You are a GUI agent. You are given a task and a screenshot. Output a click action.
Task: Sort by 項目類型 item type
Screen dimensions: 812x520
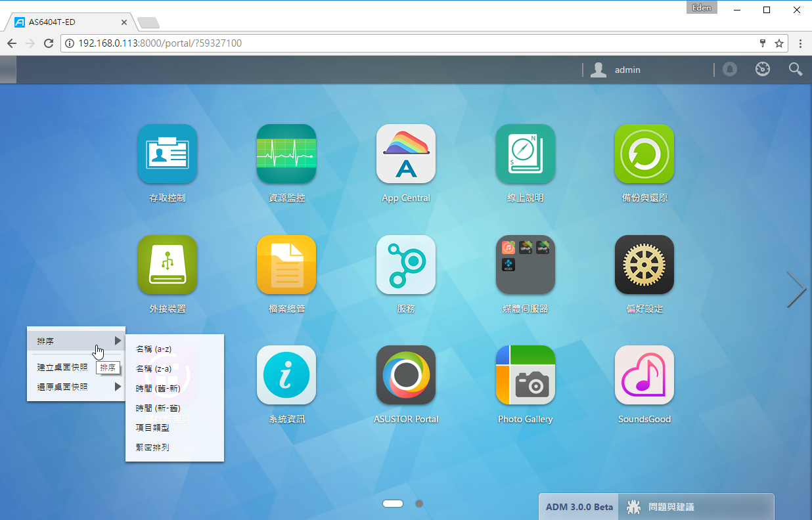pos(175,427)
